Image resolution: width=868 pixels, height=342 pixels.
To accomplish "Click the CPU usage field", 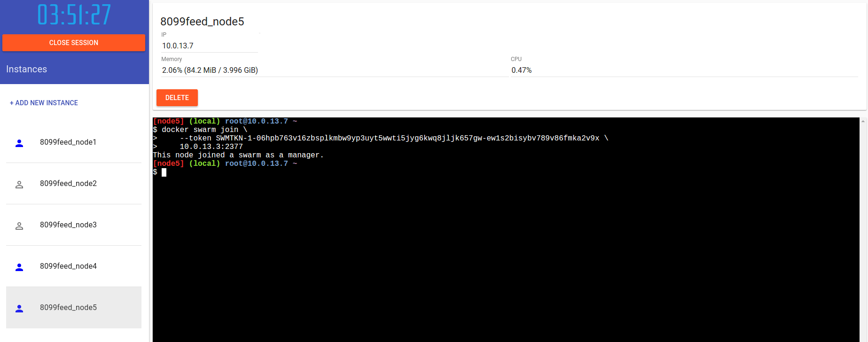I will coord(684,70).
